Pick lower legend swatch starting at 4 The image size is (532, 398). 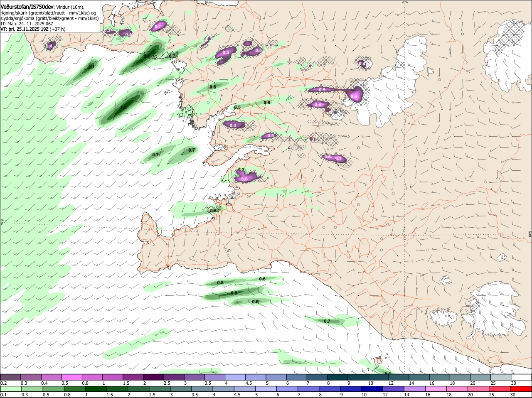[x=223, y=389]
